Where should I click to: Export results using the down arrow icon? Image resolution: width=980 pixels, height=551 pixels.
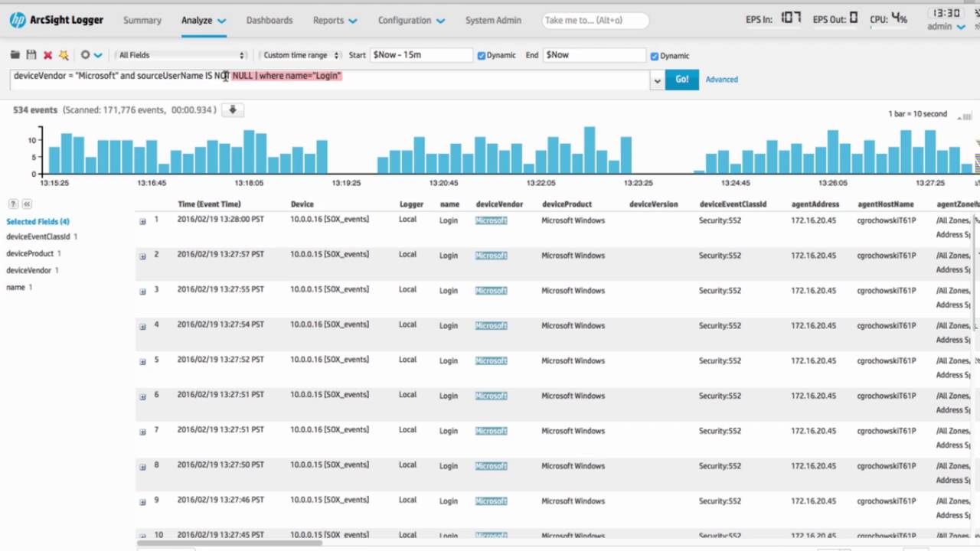point(233,110)
